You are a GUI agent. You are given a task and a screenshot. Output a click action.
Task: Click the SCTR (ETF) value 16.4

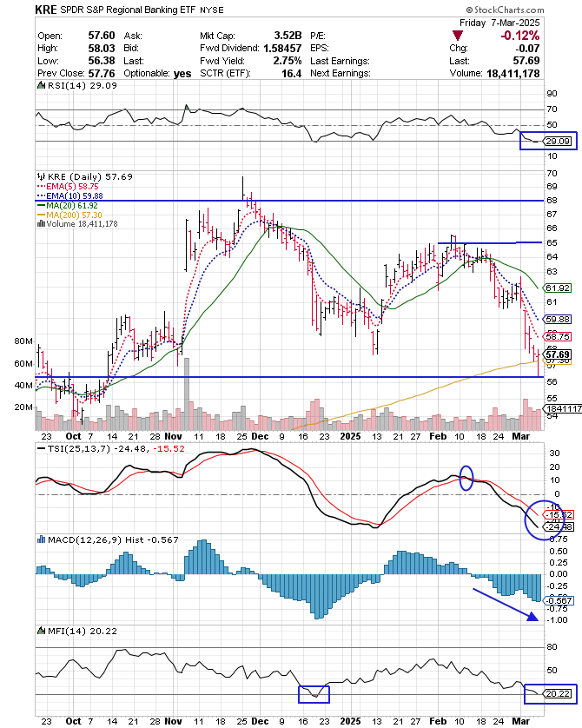292,73
